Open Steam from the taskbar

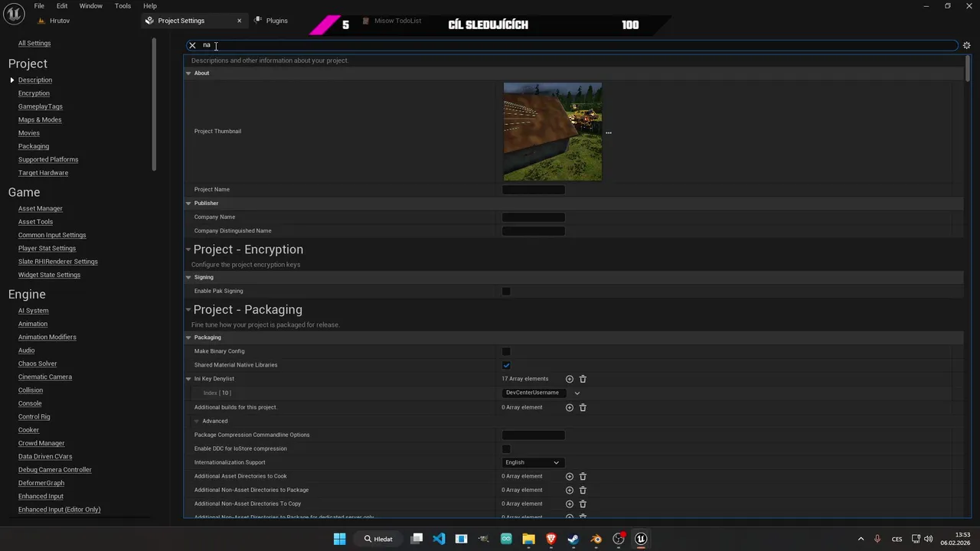coord(573,539)
